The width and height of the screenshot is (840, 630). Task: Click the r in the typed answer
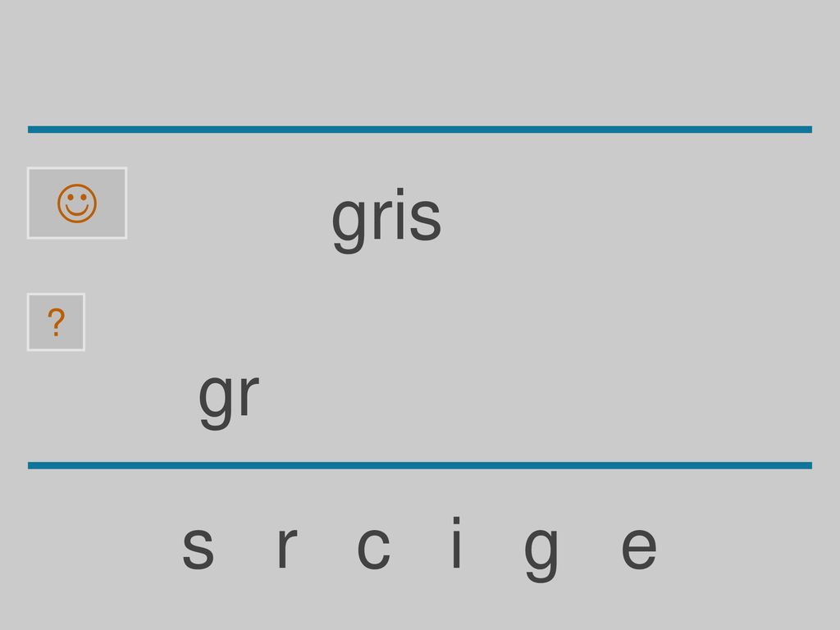pos(249,395)
